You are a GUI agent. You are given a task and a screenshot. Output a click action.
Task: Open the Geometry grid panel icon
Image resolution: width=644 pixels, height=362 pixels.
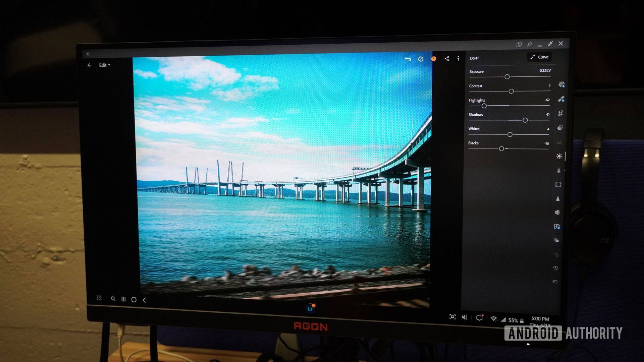(x=557, y=226)
